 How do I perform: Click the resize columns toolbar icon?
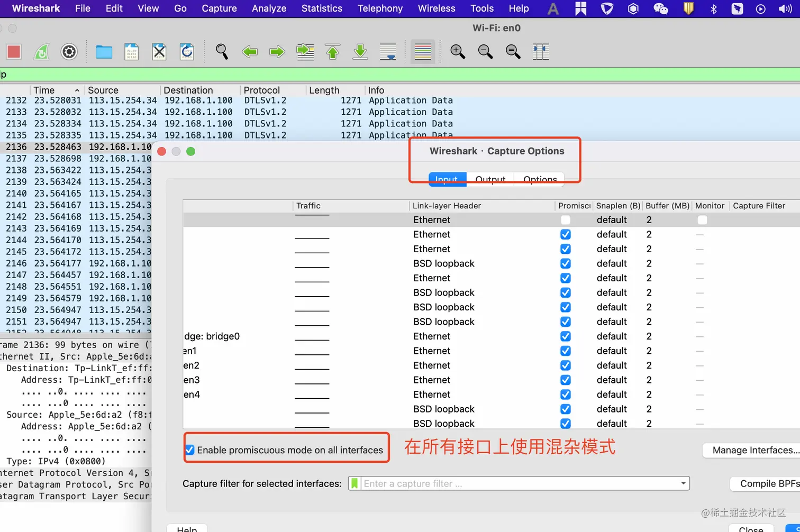[x=541, y=52]
